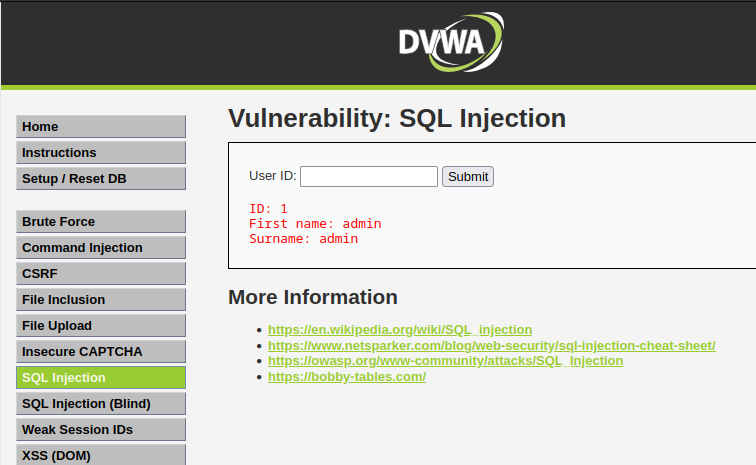Image resolution: width=756 pixels, height=465 pixels.
Task: Click the Submit button
Action: [x=468, y=177]
